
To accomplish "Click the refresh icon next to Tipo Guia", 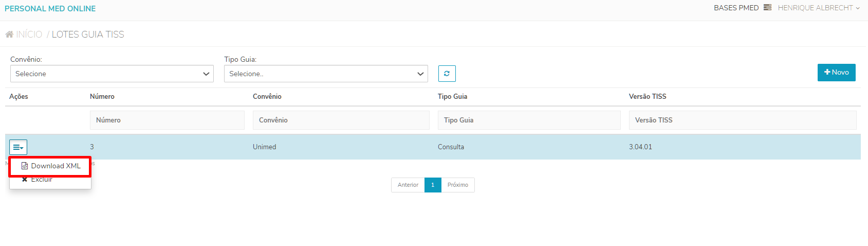I will [x=447, y=74].
